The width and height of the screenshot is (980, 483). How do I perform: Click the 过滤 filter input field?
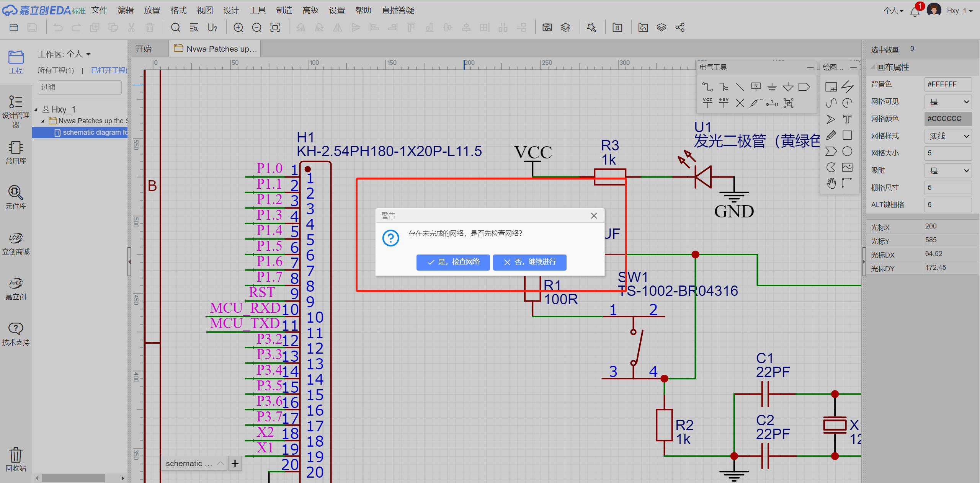pos(80,87)
